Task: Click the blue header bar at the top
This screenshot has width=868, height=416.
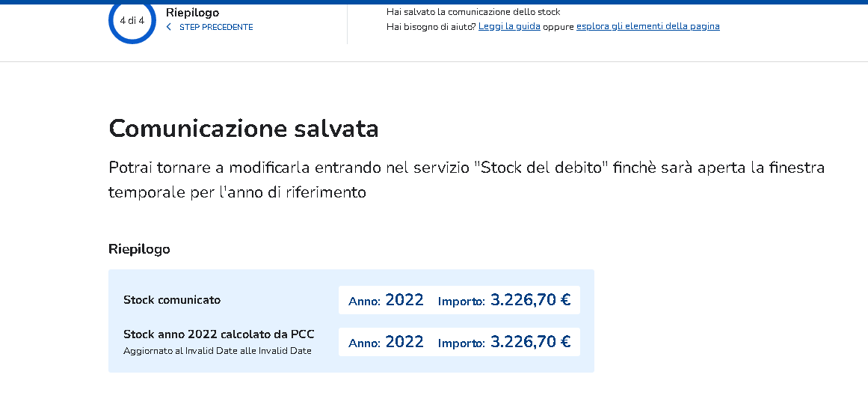Action: coord(434,1)
